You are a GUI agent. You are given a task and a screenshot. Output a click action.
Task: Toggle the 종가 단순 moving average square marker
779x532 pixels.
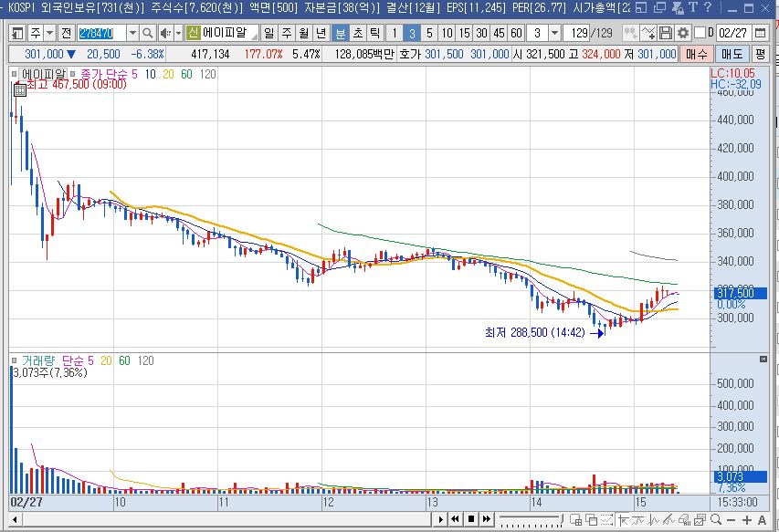[x=73, y=75]
